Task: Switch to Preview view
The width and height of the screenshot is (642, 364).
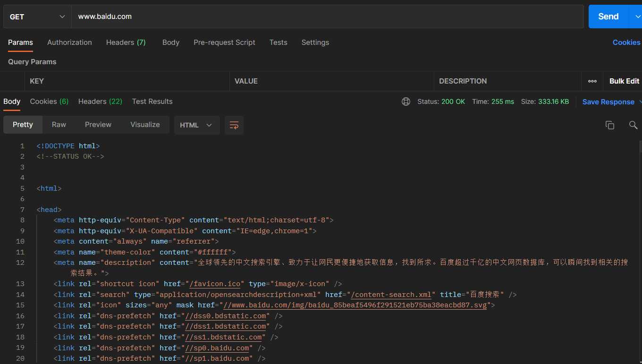Action: point(98,125)
